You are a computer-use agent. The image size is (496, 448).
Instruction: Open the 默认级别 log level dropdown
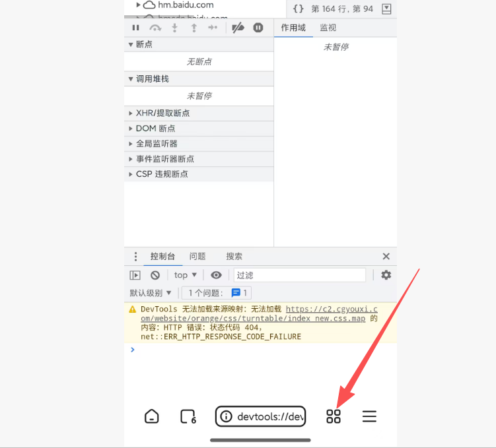pos(151,293)
